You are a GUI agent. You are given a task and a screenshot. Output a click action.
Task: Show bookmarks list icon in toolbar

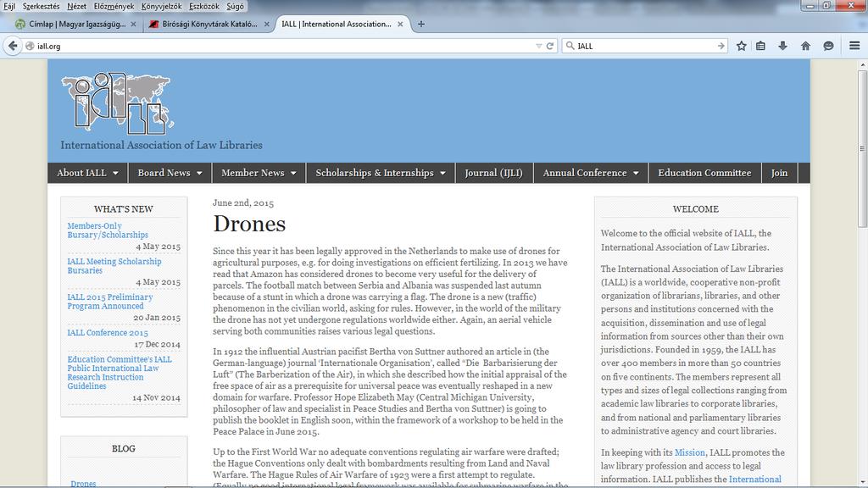[760, 46]
